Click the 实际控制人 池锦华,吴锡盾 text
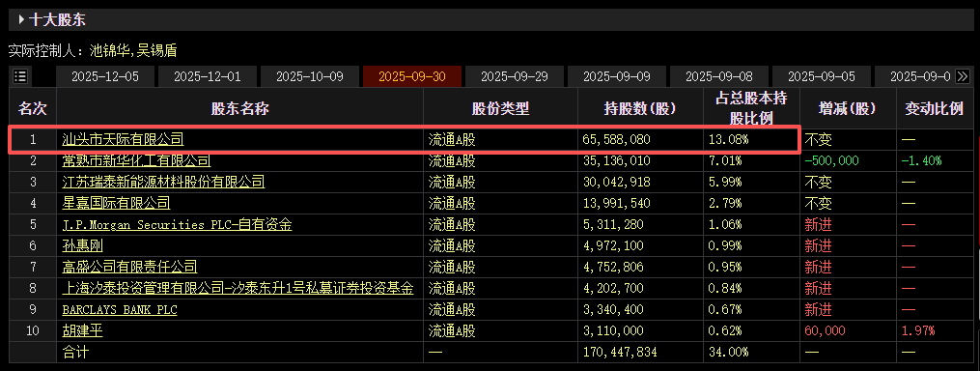The height and width of the screenshot is (371, 980). click(x=93, y=50)
